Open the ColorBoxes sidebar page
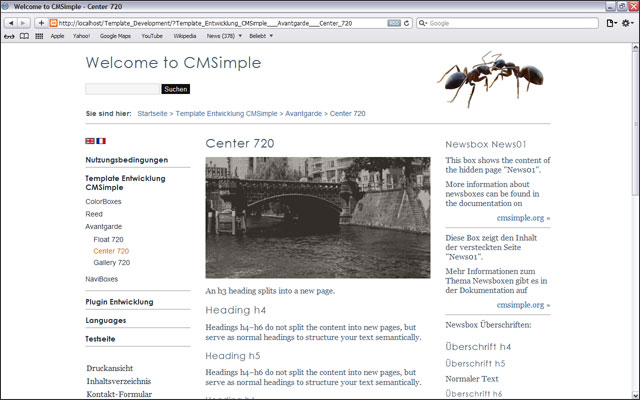The image size is (640, 400). (103, 202)
